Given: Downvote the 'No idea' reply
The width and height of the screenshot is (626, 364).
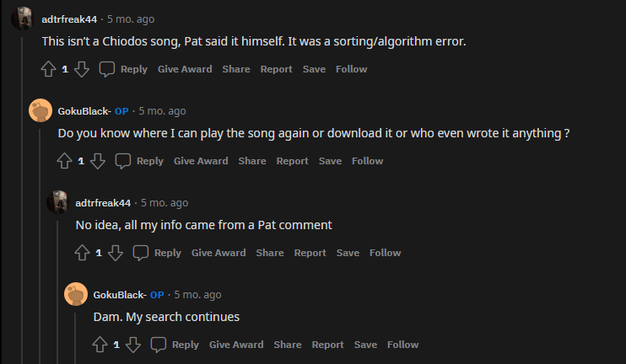Looking at the screenshot, I should [116, 253].
